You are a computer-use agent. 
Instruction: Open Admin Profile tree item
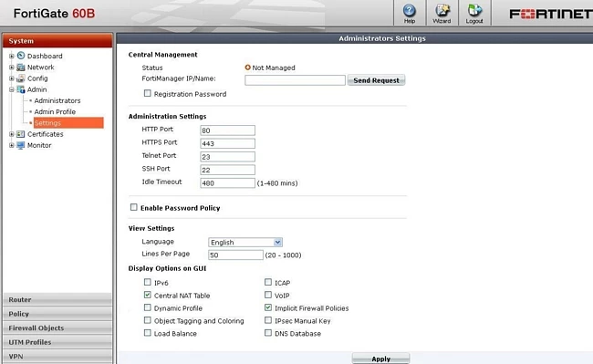coord(55,112)
